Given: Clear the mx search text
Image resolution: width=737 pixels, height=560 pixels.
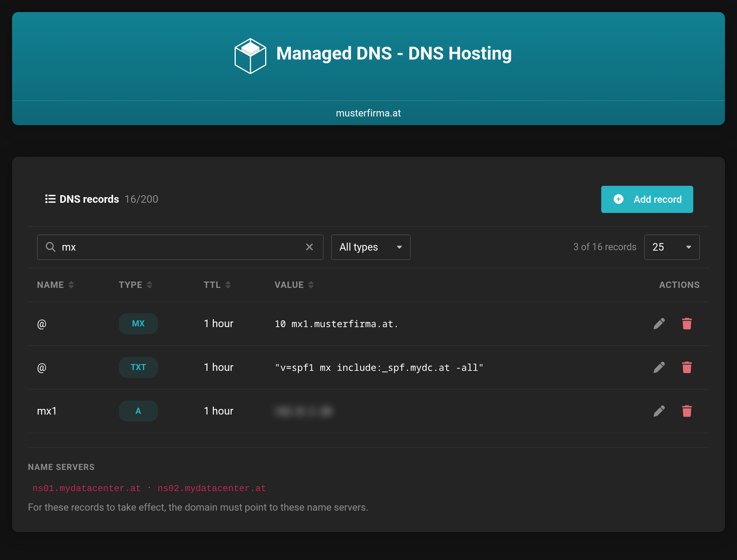Looking at the screenshot, I should pos(309,247).
